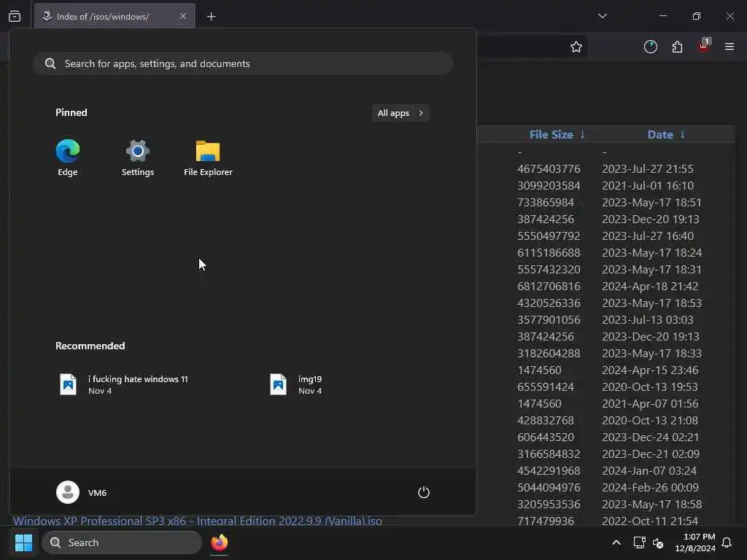The height and width of the screenshot is (560, 747).
Task: Open recommended file 'i fucking hate windows 11'
Action: pyautogui.click(x=124, y=384)
